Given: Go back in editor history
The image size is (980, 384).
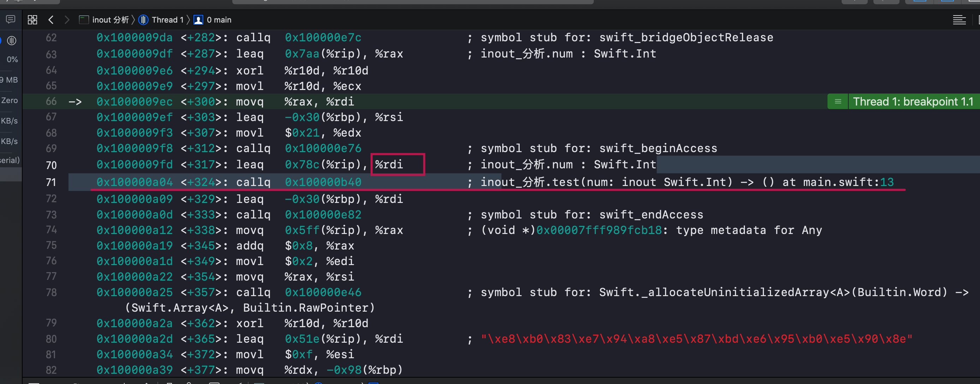Looking at the screenshot, I should (51, 20).
